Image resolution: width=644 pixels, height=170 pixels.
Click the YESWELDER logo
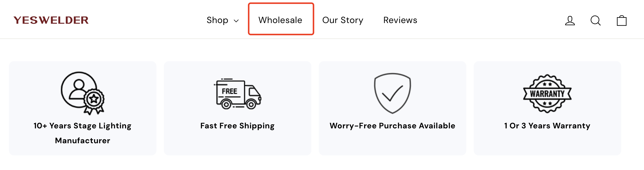(51, 20)
